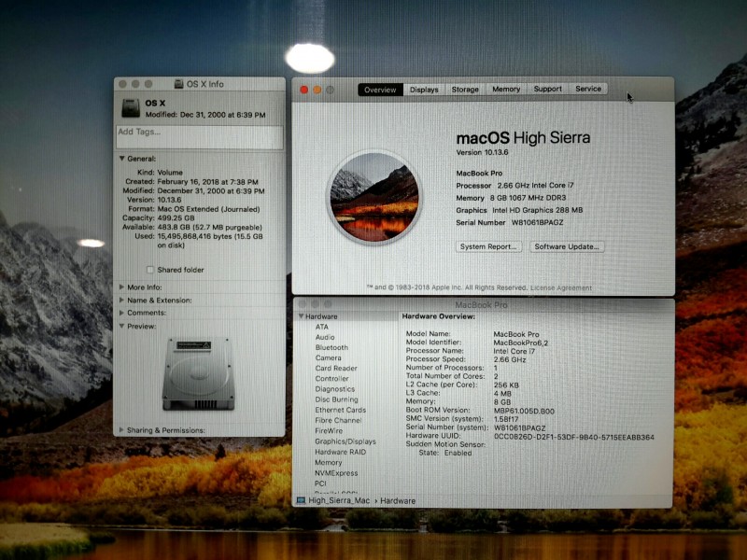747x560 pixels.
Task: Select Card Reader in hardware list
Action: tap(336, 368)
